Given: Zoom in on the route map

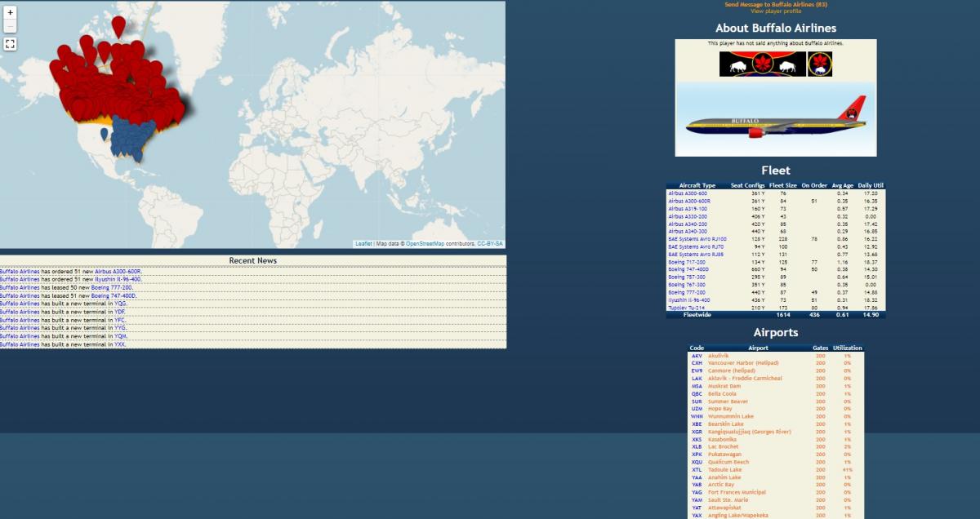Looking at the screenshot, I should [x=10, y=12].
